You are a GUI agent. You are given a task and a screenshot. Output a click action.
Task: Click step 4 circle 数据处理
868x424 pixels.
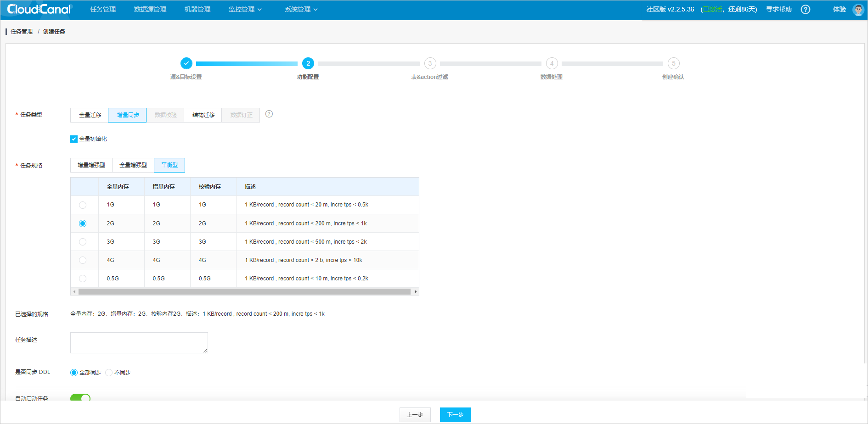(x=552, y=63)
